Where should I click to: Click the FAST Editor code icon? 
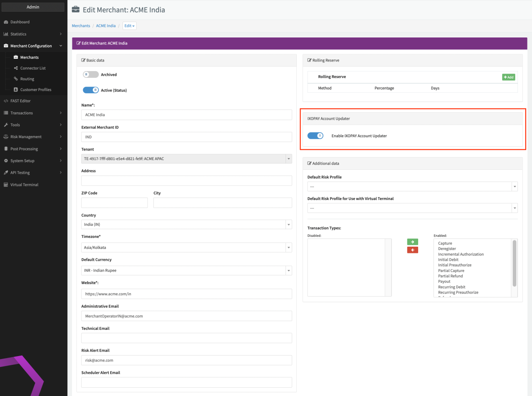[6, 101]
